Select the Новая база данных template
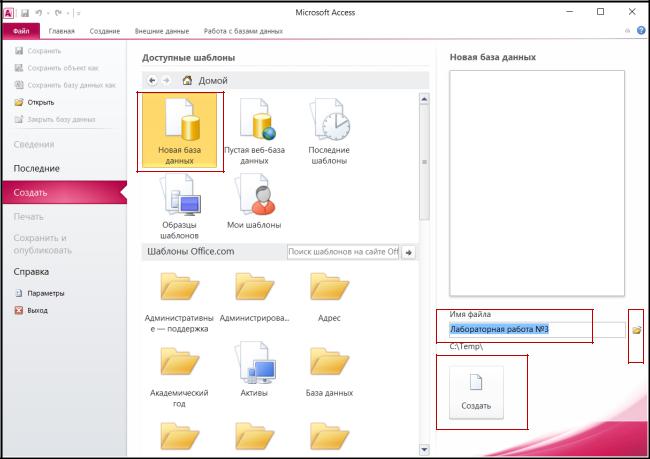 click(x=179, y=131)
